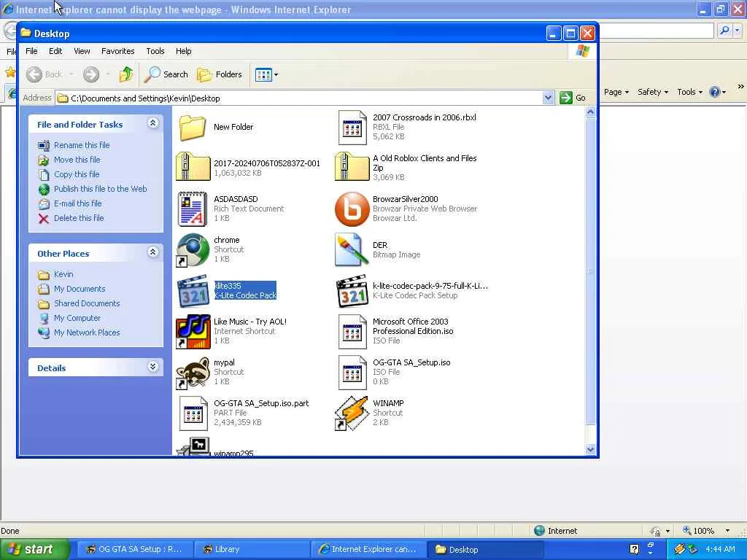
Task: Click the Internet Explorer search magnifier button
Action: tap(724, 31)
